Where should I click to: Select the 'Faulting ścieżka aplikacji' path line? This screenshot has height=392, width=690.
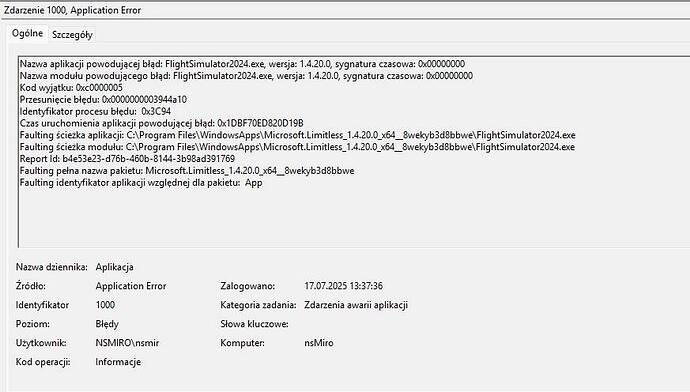pyautogui.click(x=297, y=135)
